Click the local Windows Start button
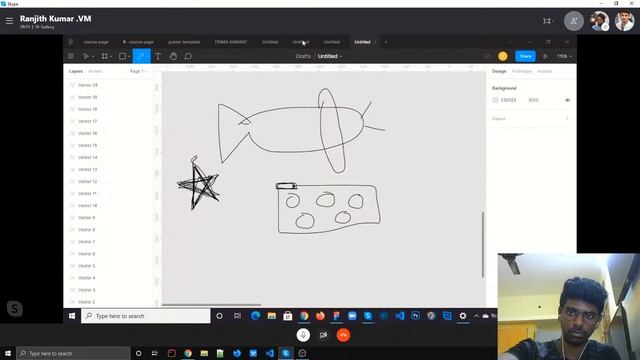640x360 pixels. tap(8, 353)
